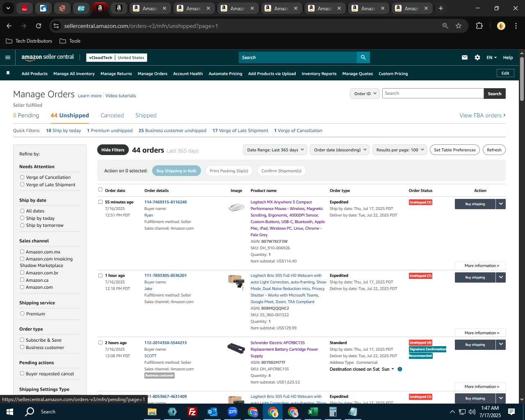525x420 pixels.
Task: Check the Buyer requested cancel box
Action: (x=22, y=374)
